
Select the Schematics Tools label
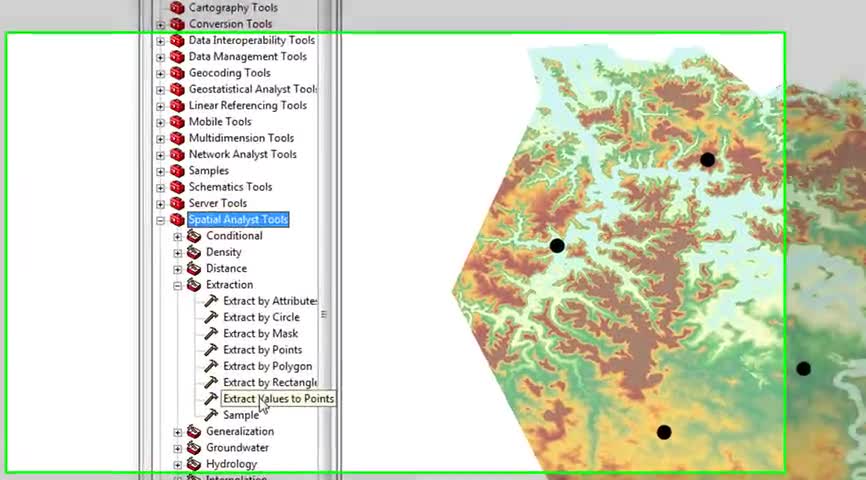pyautogui.click(x=230, y=187)
